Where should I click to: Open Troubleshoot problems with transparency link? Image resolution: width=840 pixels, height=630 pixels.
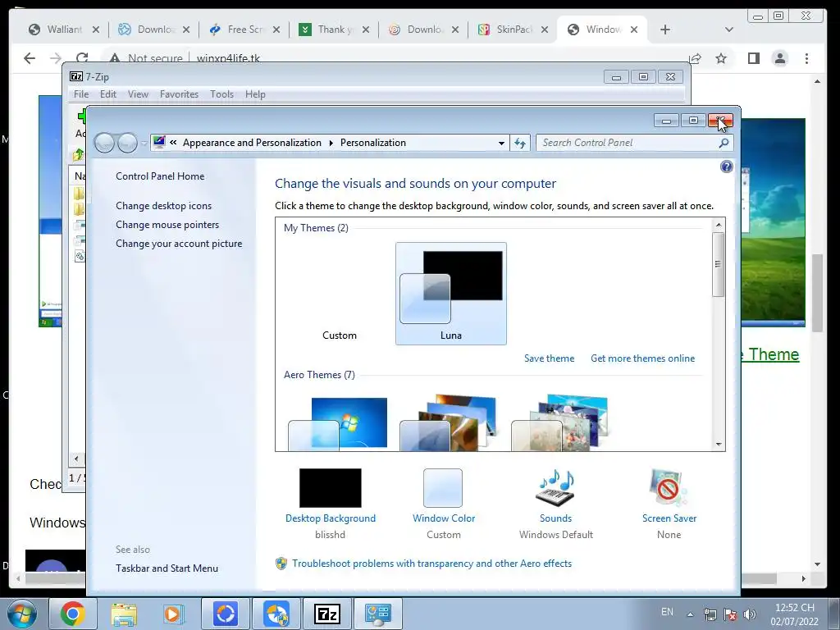[x=431, y=564]
